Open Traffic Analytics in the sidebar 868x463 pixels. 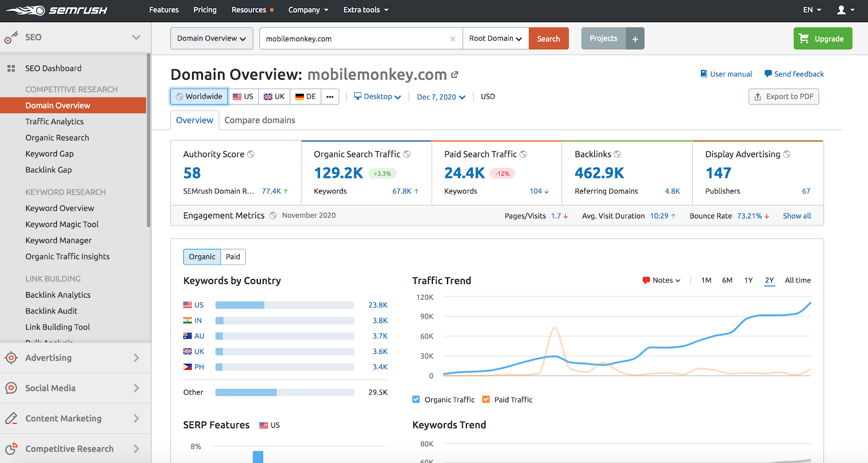click(x=55, y=121)
